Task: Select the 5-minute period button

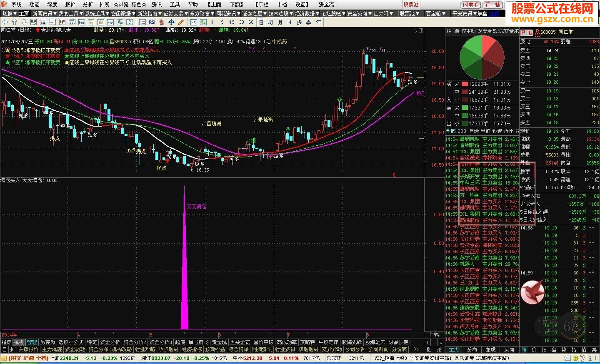Action: pos(222,22)
